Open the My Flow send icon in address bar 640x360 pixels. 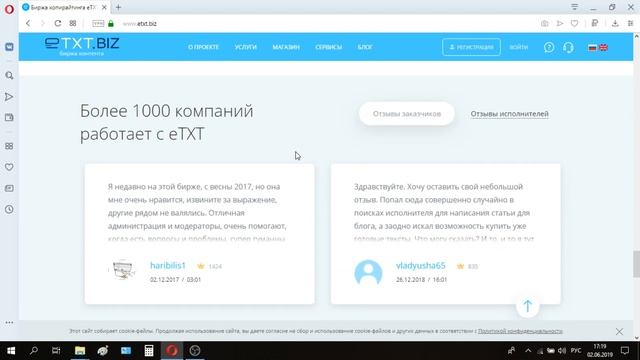coord(560,24)
